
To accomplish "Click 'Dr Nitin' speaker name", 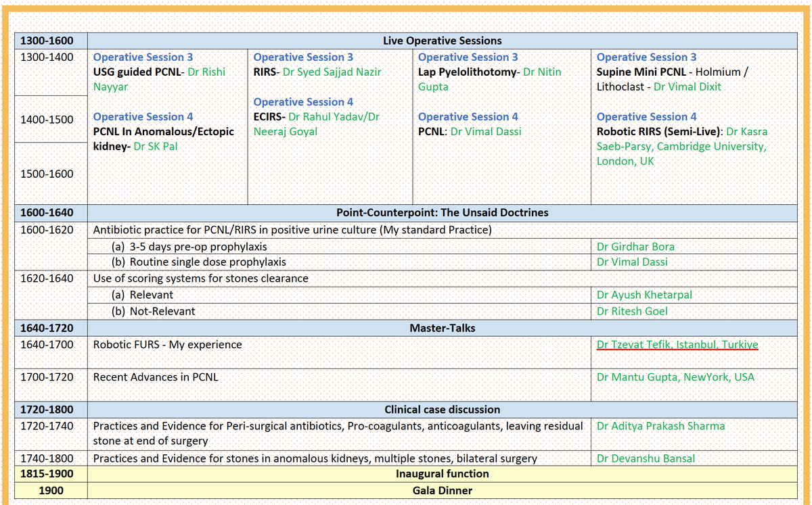I will click(x=542, y=72).
